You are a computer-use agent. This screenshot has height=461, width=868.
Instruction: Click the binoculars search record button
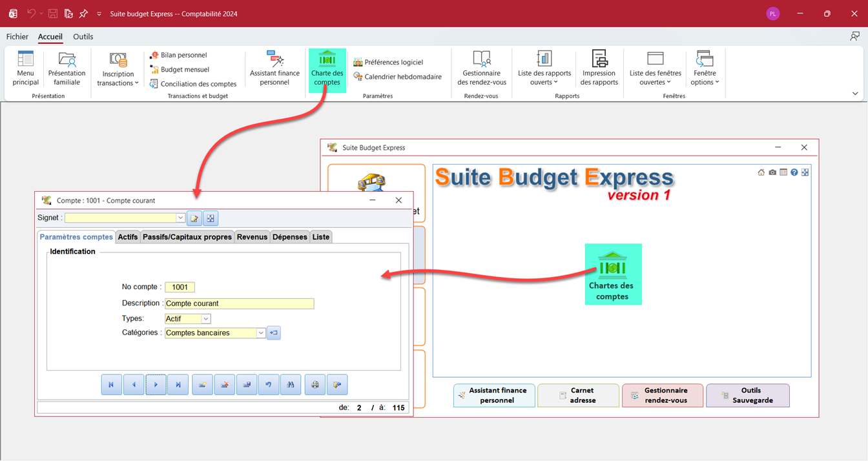[x=291, y=385]
